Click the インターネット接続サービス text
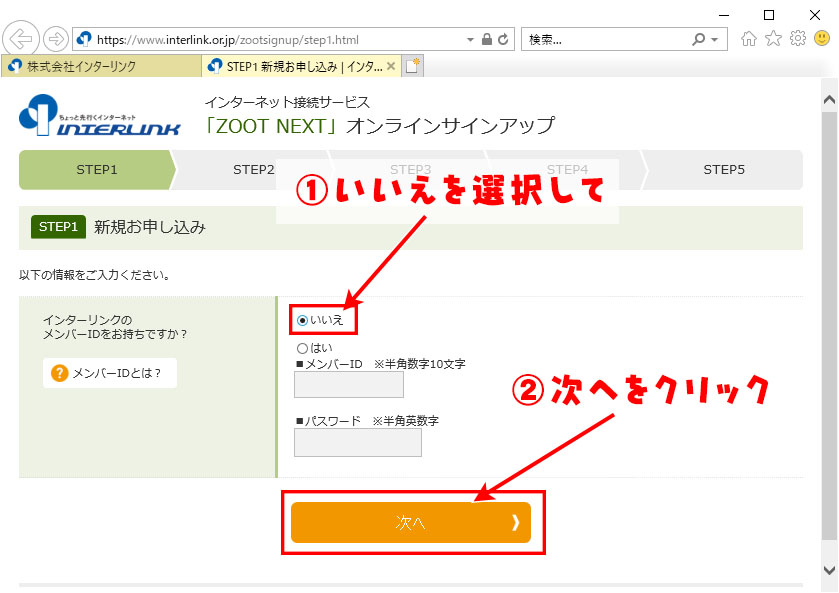Image resolution: width=839 pixels, height=593 pixels. [287, 102]
